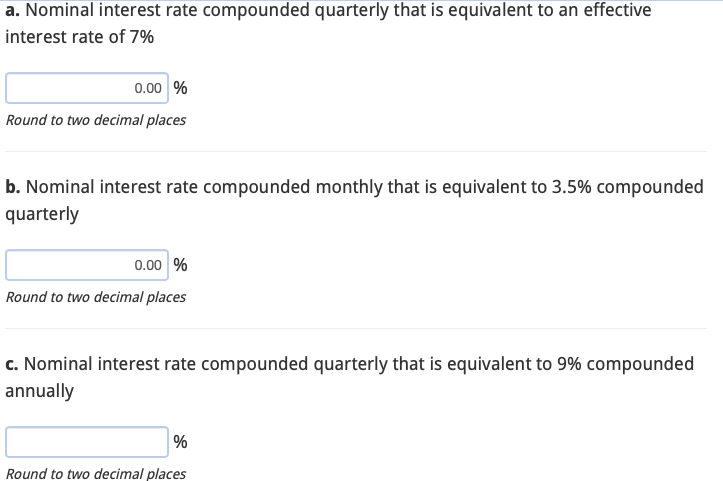Focus the part b answer input box
Screen dimensions: 723x481
click(87, 265)
